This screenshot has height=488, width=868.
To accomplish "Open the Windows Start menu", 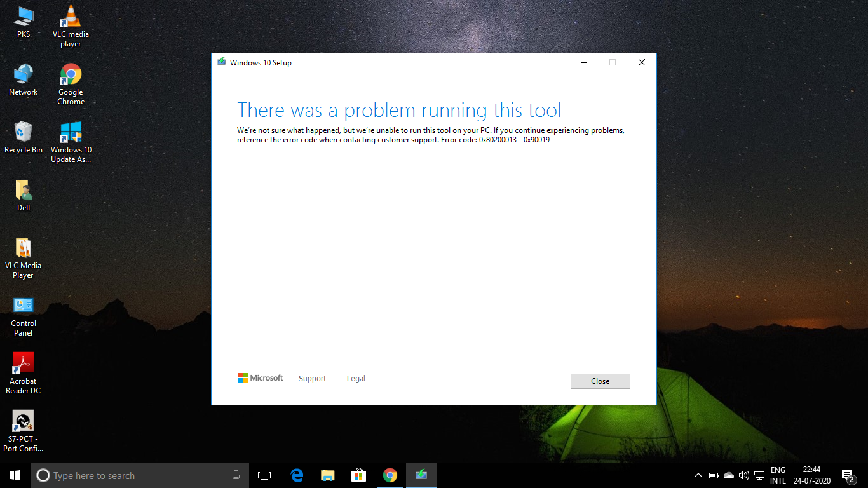I will point(15,475).
